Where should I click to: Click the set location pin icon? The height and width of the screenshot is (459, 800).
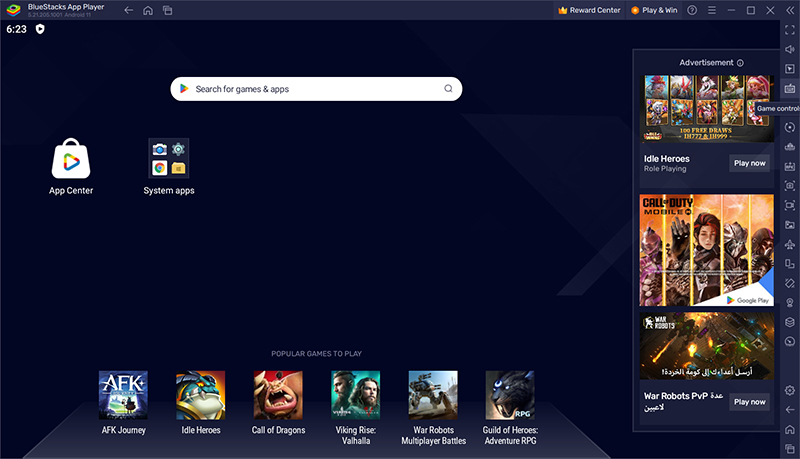pos(789,302)
